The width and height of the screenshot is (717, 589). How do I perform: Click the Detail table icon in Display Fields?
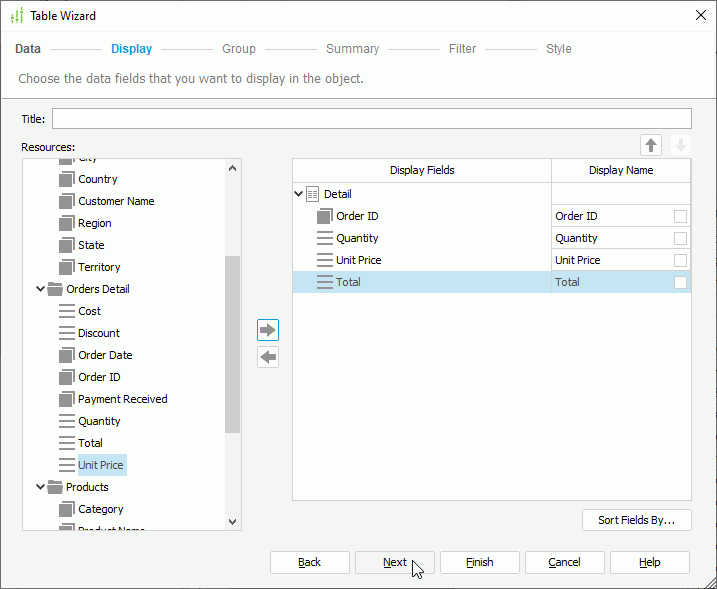pos(312,194)
